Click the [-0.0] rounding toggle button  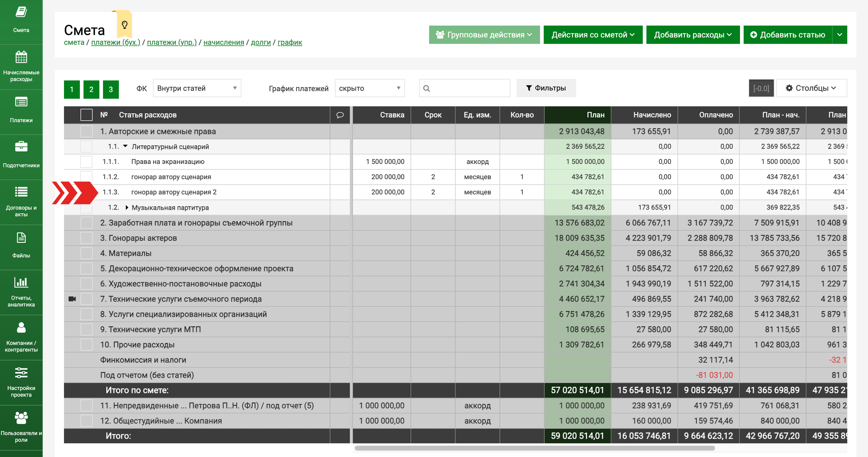tap(761, 88)
